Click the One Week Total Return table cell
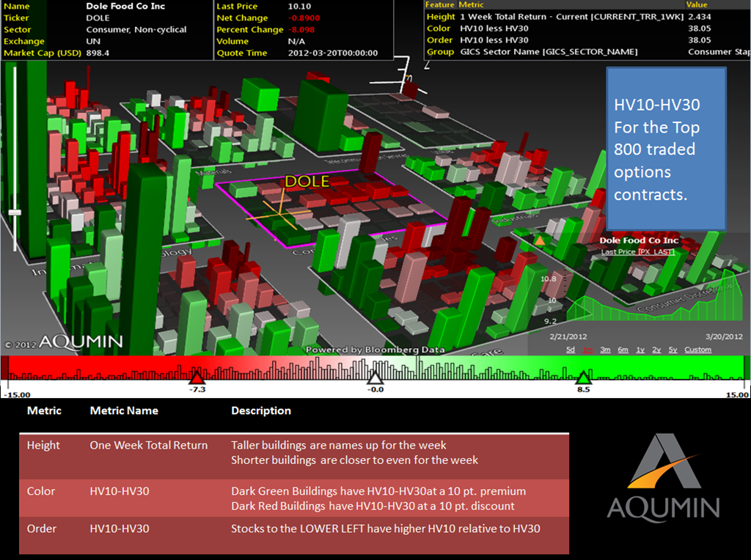 click(x=148, y=445)
